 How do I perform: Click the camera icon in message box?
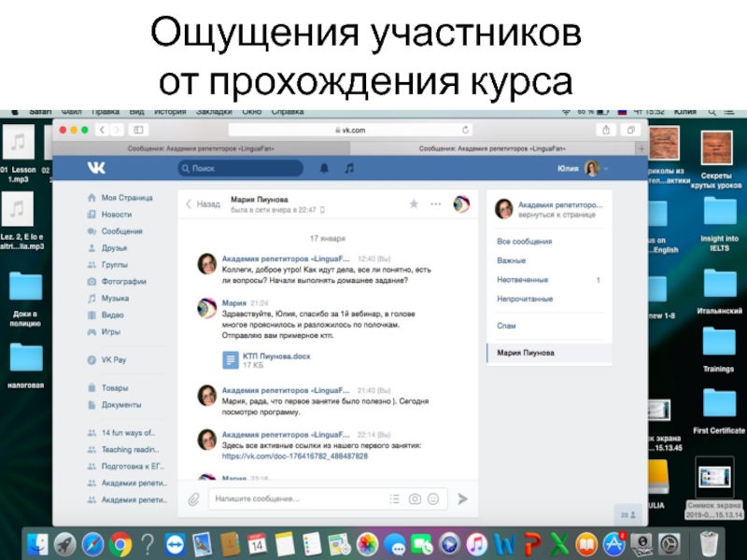(x=415, y=499)
